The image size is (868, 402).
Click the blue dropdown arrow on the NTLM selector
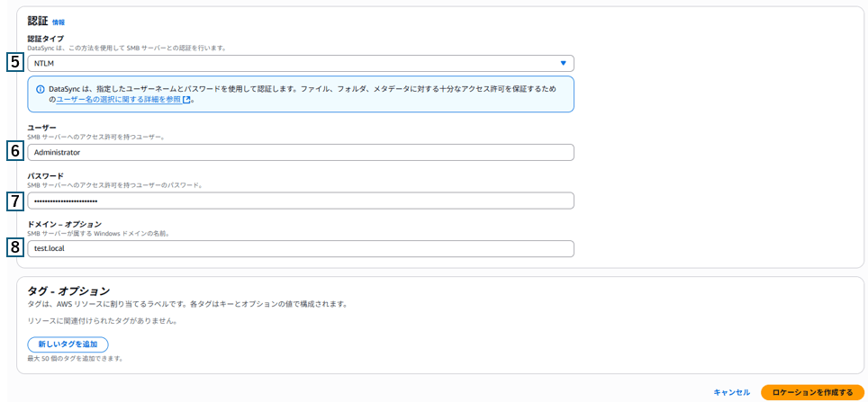coord(563,63)
